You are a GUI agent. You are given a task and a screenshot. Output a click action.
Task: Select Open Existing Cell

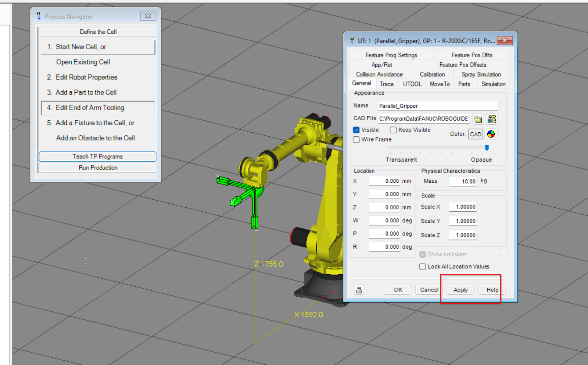tap(83, 62)
